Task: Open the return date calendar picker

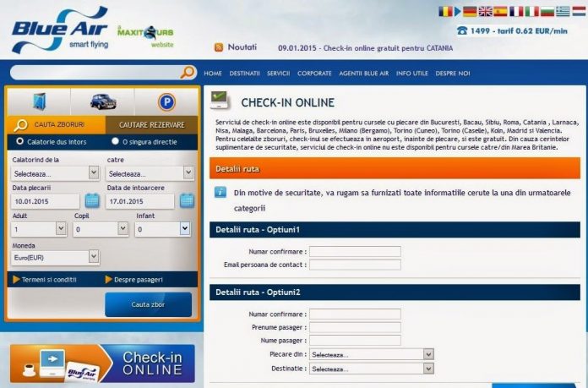Action: (185, 201)
